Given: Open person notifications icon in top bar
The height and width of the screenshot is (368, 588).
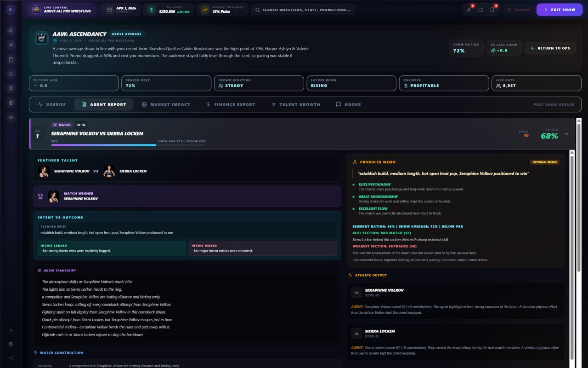Looking at the screenshot, I should point(469,10).
